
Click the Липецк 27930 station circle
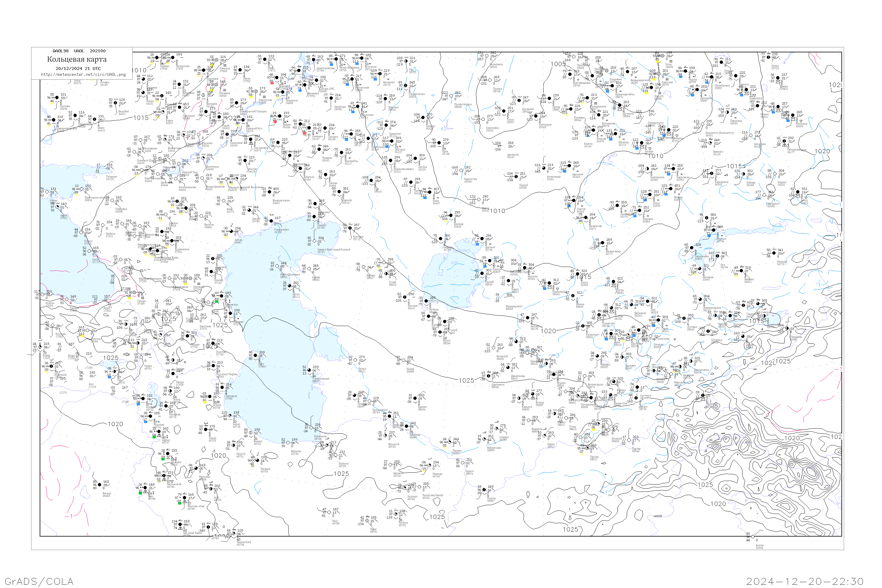[x=157, y=58]
